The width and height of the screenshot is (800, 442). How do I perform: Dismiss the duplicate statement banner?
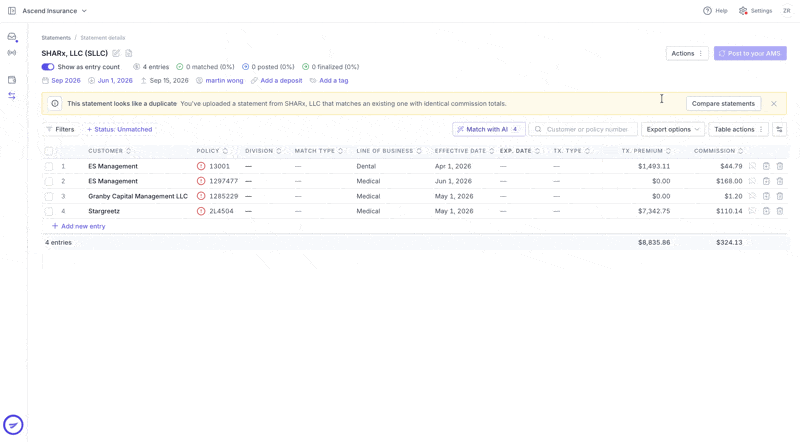[774, 104]
